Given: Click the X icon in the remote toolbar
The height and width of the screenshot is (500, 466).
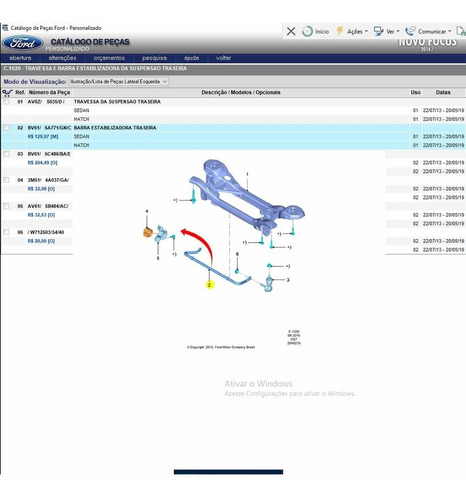Looking at the screenshot, I should click(x=291, y=31).
